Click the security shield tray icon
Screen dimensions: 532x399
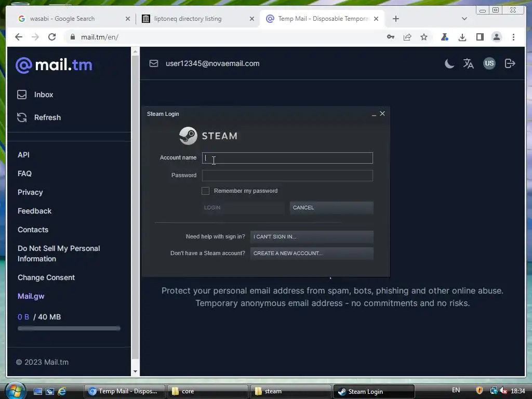[480, 391]
